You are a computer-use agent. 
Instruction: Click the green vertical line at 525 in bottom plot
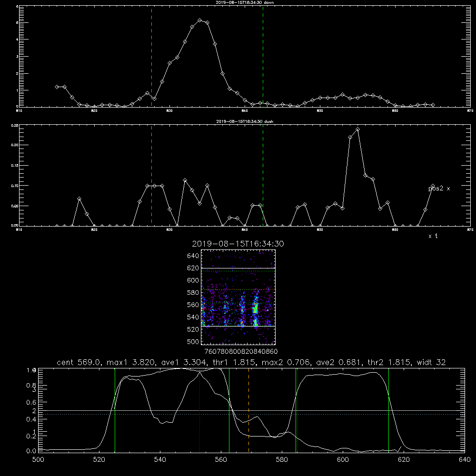(115, 410)
